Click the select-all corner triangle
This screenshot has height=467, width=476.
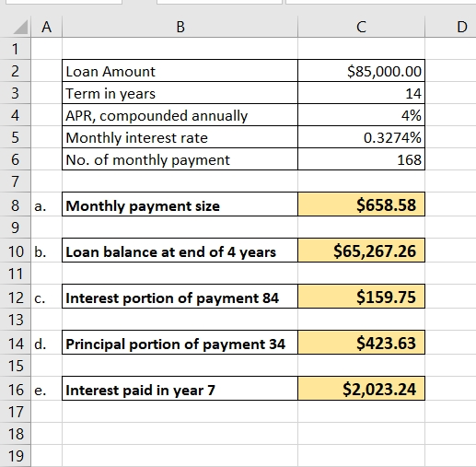(x=20, y=27)
